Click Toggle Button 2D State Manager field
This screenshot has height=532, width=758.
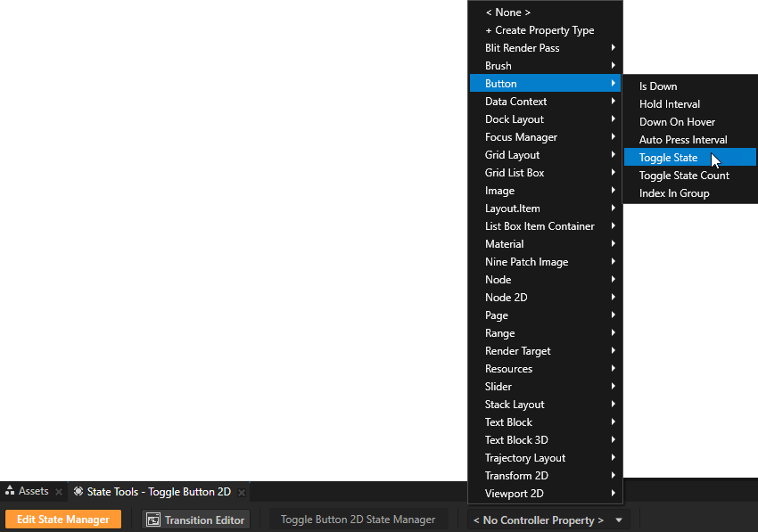(358, 520)
